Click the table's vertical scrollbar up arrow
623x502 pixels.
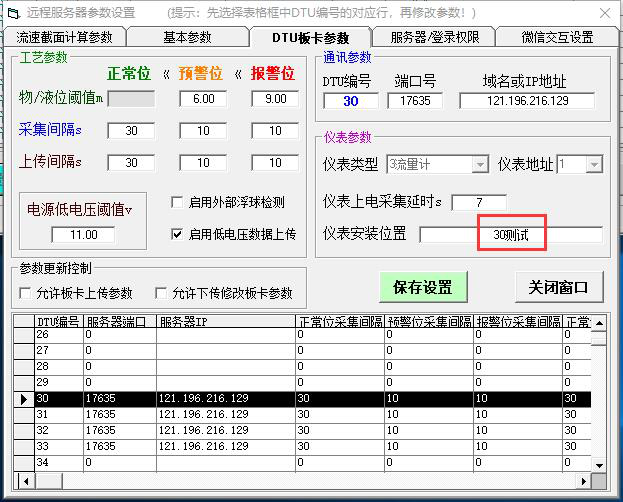598,323
